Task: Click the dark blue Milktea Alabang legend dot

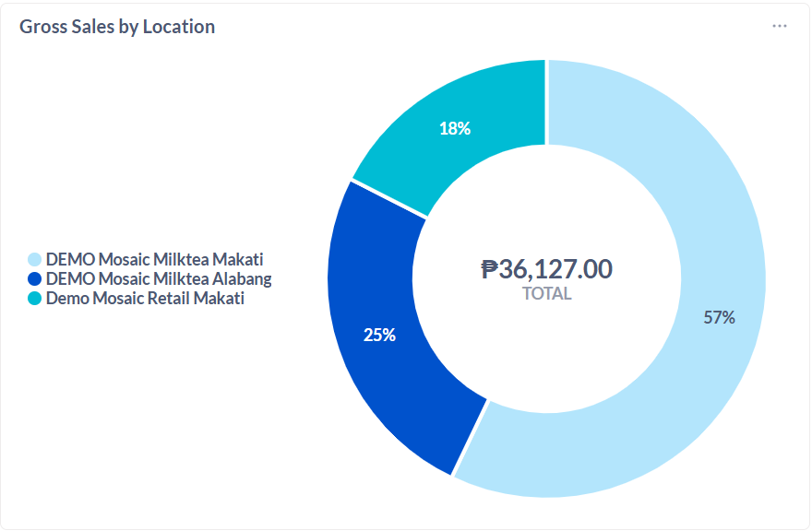Action: pos(35,278)
